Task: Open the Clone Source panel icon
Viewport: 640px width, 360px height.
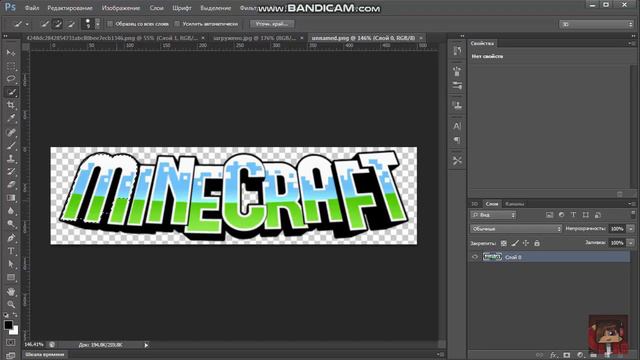Action: coord(457,105)
